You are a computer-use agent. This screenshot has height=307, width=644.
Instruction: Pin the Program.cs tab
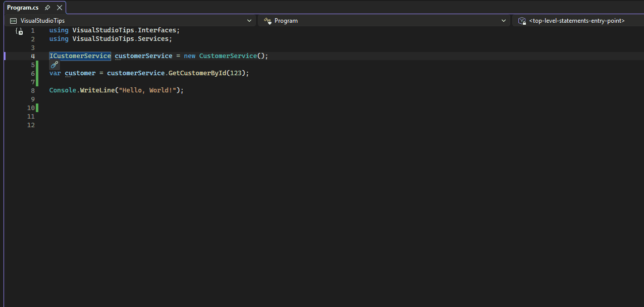47,8
